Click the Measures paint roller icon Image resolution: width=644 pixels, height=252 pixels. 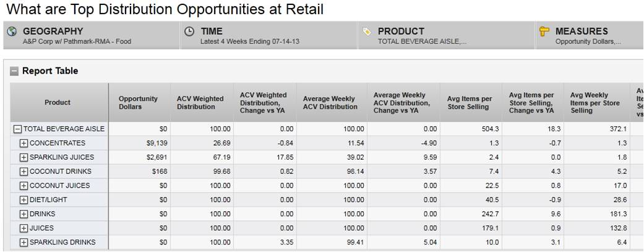coord(544,31)
